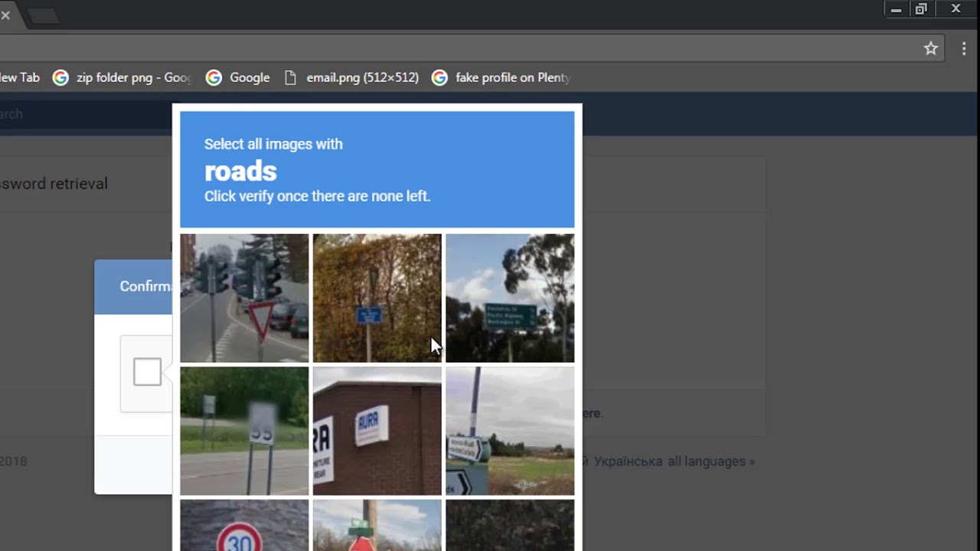Click the file icon beside email.png bookmark
The image size is (980, 551).
289,77
